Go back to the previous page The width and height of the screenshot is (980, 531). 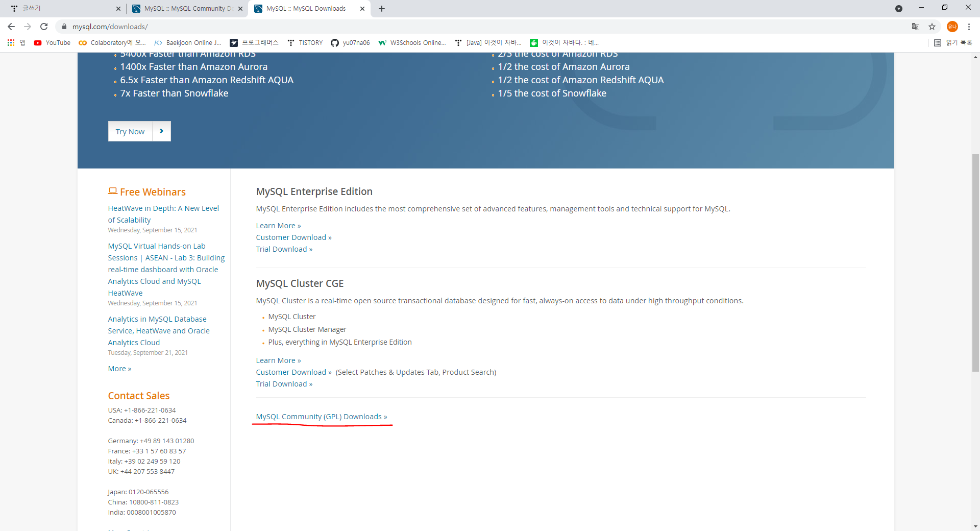click(x=11, y=27)
